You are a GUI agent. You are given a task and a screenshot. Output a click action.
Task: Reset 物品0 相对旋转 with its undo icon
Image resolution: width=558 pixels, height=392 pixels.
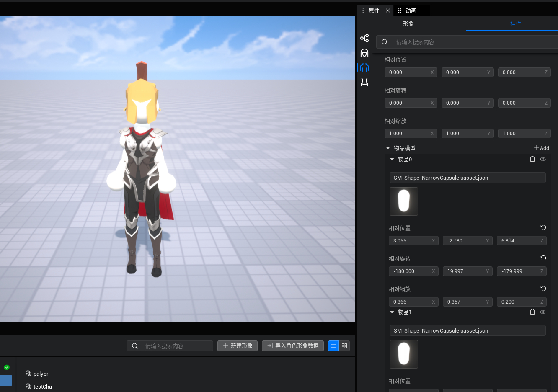pyautogui.click(x=543, y=258)
